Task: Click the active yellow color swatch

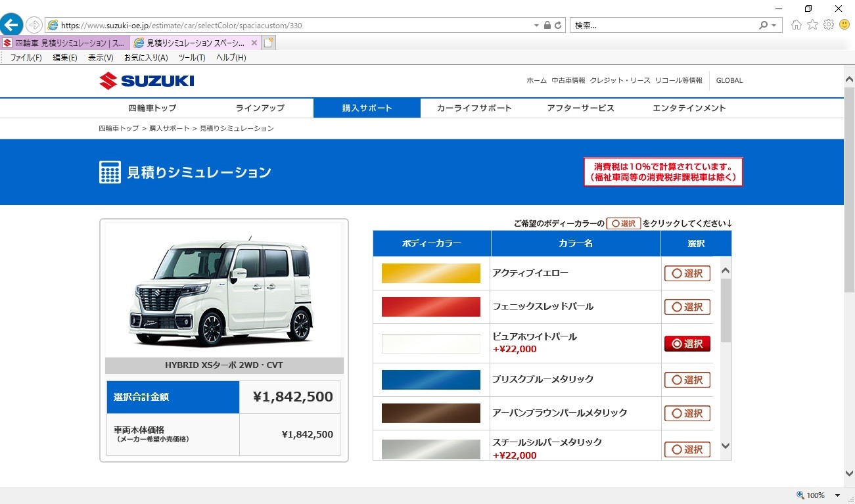Action: tap(431, 273)
